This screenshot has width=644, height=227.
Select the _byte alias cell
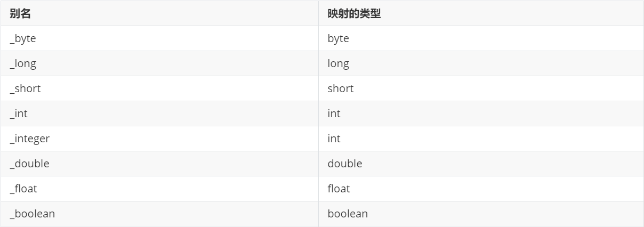[x=23, y=39]
